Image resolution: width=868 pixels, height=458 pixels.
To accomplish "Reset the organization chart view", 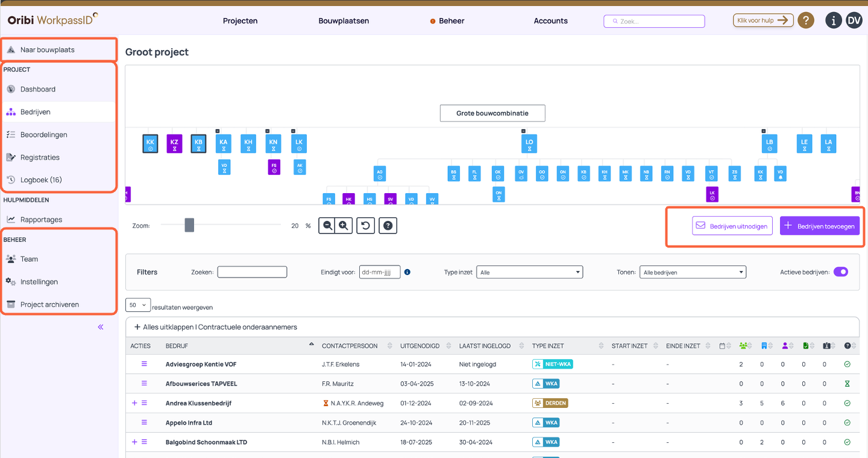I will pos(365,226).
